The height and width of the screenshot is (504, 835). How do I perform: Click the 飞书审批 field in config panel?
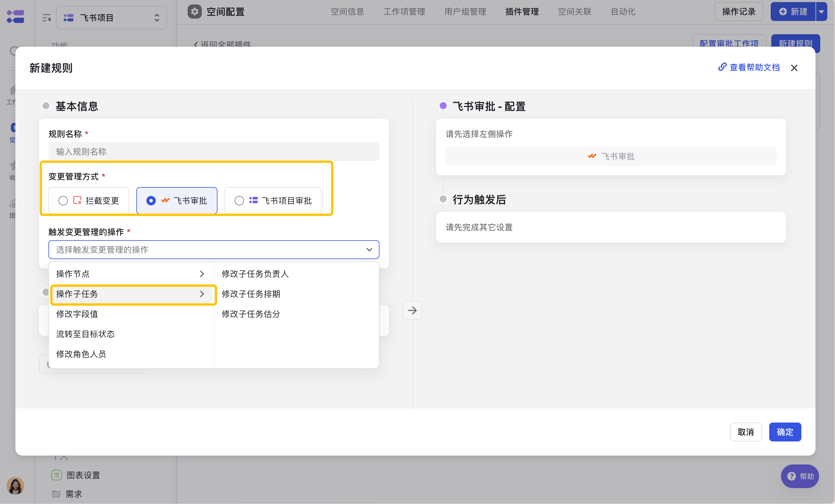tap(611, 156)
